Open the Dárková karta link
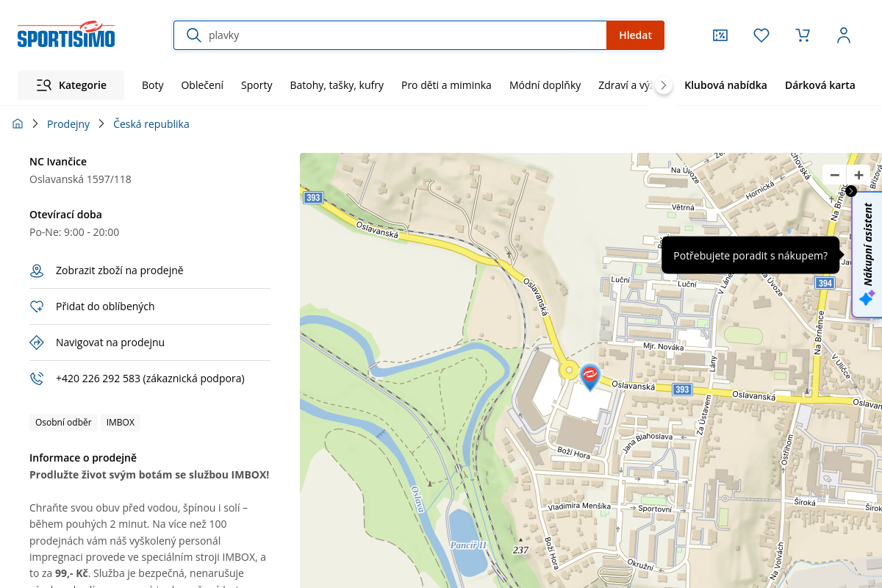This screenshot has width=882, height=588. 820,85
